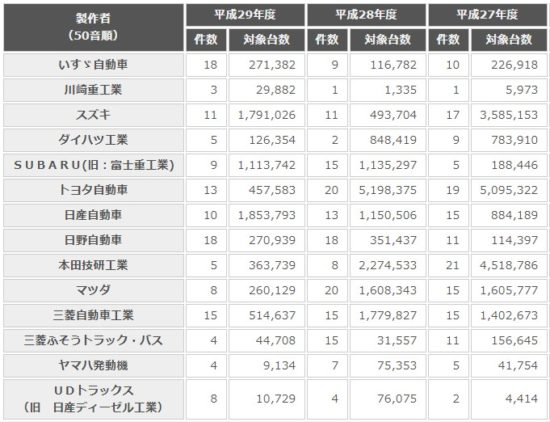Select the ダイハツ工業 manufacturer cell
The width and height of the screenshot is (550, 422).
click(93, 140)
